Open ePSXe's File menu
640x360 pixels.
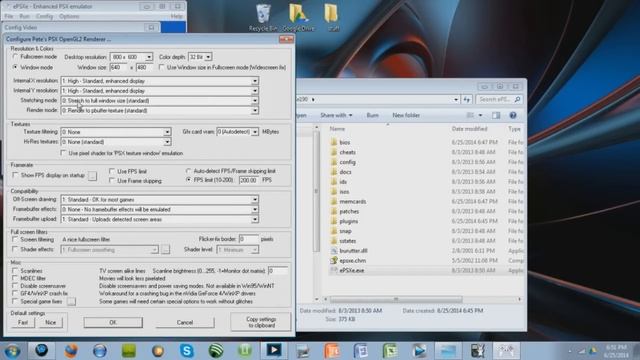pyautogui.click(x=9, y=16)
